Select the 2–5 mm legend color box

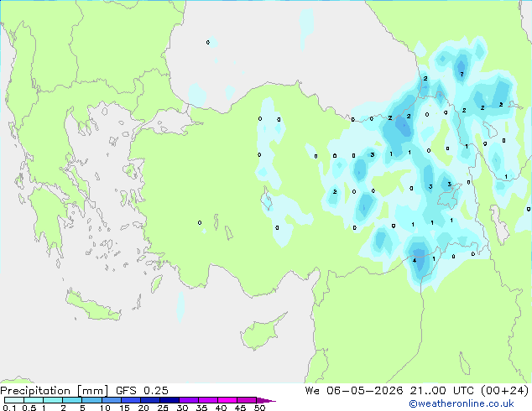click(x=72, y=400)
